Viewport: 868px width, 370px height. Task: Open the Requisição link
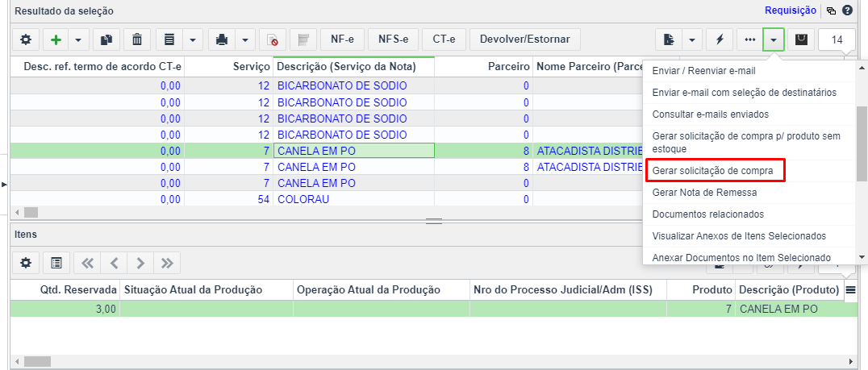coord(790,10)
